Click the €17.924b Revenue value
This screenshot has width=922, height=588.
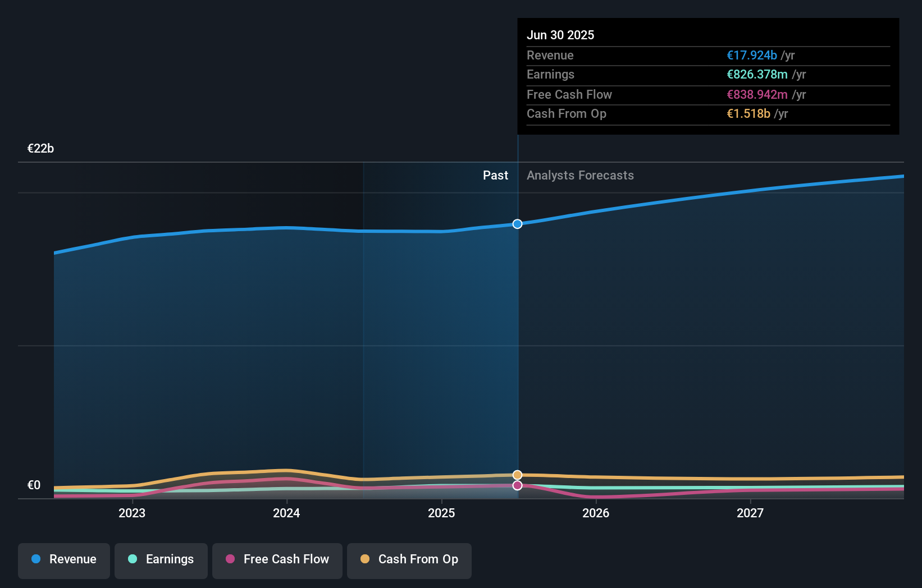pyautogui.click(x=752, y=56)
